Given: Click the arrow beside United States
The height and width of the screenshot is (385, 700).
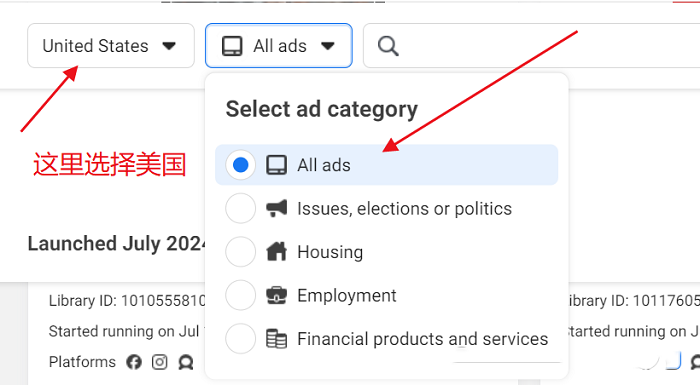Looking at the screenshot, I should click(x=169, y=46).
